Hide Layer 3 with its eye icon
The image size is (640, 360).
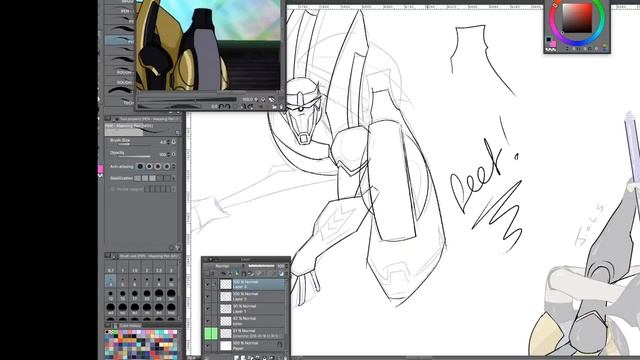[207, 284]
